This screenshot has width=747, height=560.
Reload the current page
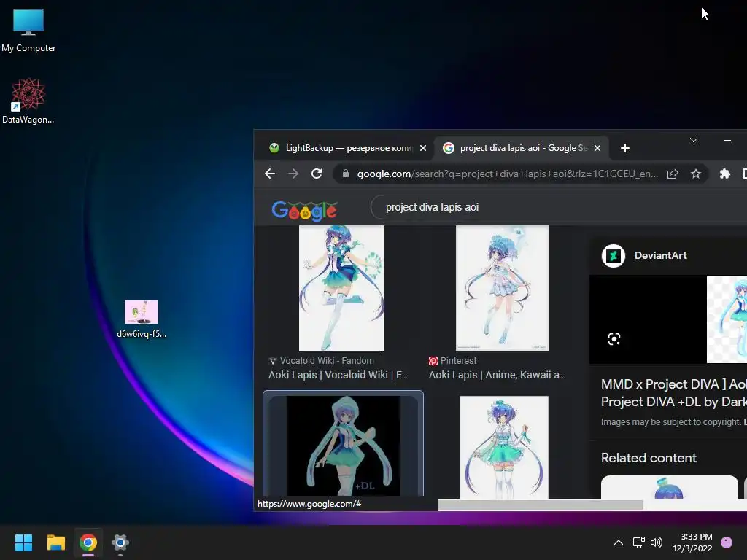click(317, 174)
